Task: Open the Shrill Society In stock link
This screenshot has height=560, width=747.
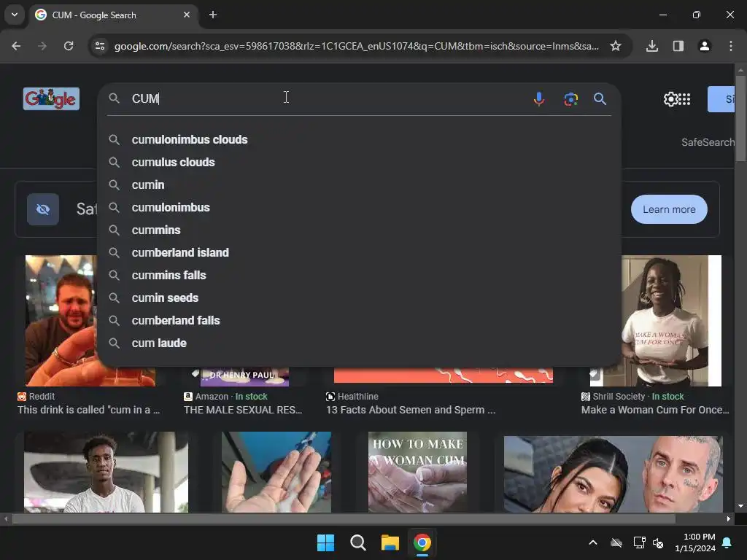Action: (632, 396)
